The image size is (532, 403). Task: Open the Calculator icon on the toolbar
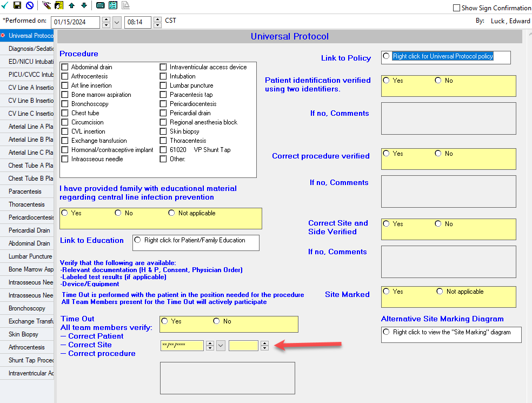tap(99, 5)
